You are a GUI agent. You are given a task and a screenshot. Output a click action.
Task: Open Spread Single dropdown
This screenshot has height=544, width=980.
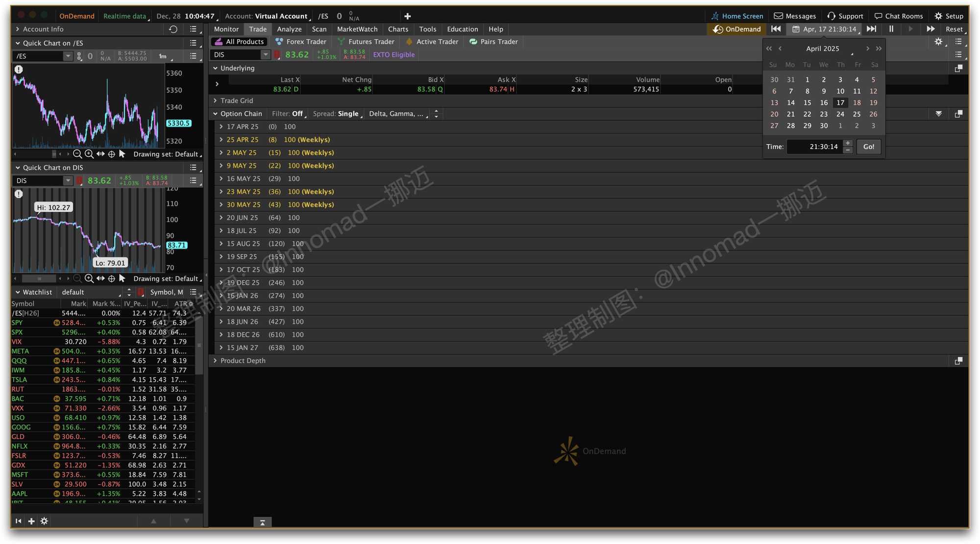(x=338, y=114)
